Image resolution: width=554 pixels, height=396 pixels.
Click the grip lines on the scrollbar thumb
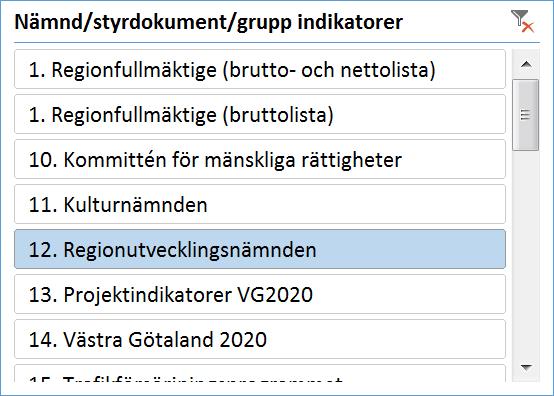[x=525, y=115]
